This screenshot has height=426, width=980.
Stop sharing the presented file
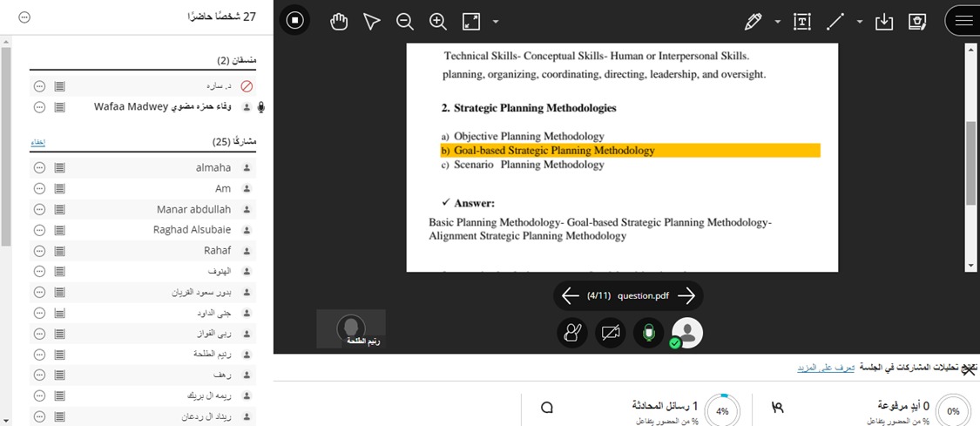pyautogui.click(x=295, y=21)
